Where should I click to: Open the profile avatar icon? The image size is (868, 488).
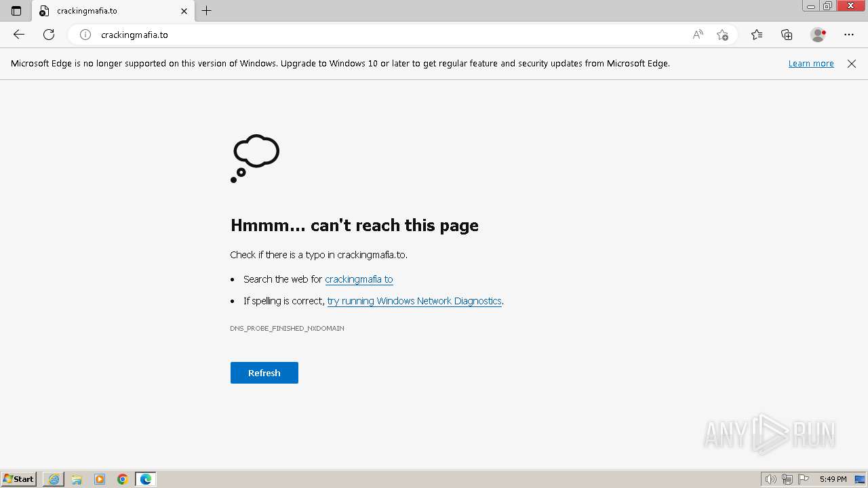click(818, 35)
